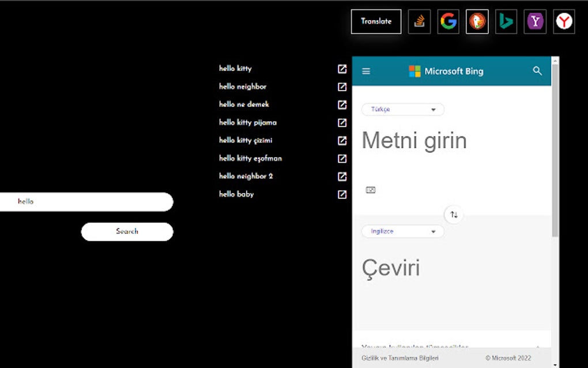Open the Stack Overflow search engine icon
Image resolution: width=588 pixels, height=368 pixels.
[x=419, y=21]
